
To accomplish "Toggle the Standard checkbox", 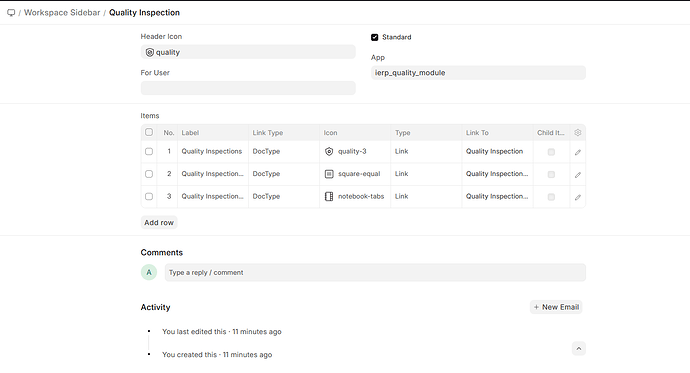I will click(374, 37).
